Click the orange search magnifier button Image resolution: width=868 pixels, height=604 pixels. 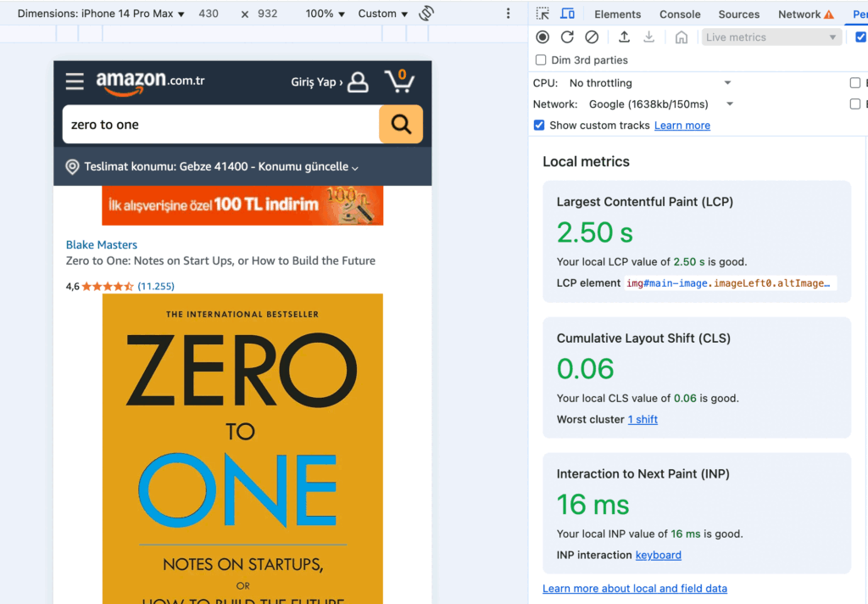coord(401,124)
